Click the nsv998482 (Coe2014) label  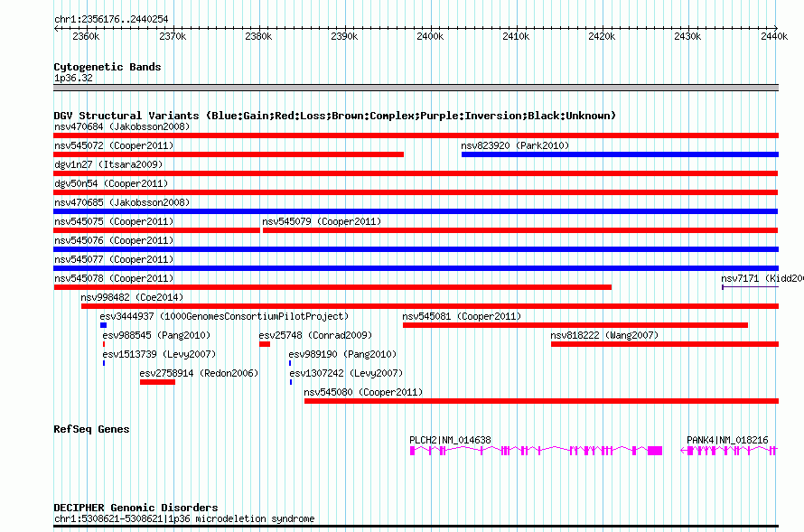pyautogui.click(x=132, y=297)
